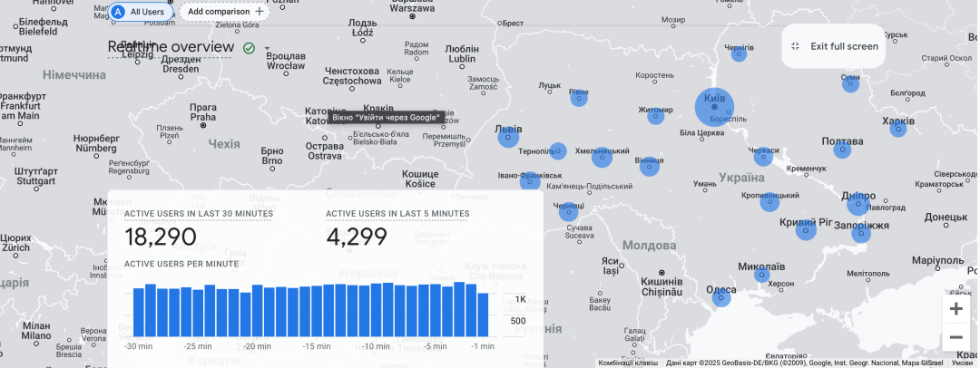980x368 pixels.
Task: Select the Odesa user bubble on map
Action: 721,297
